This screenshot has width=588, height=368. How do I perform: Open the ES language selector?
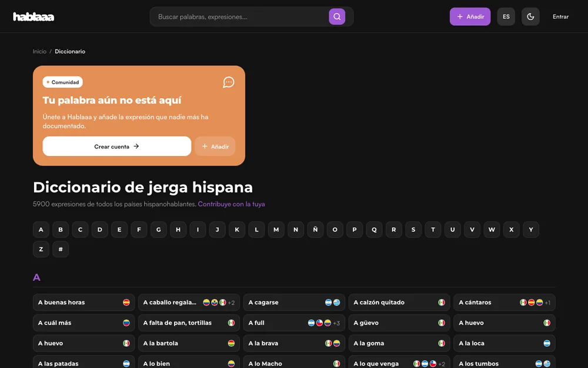pos(506,16)
